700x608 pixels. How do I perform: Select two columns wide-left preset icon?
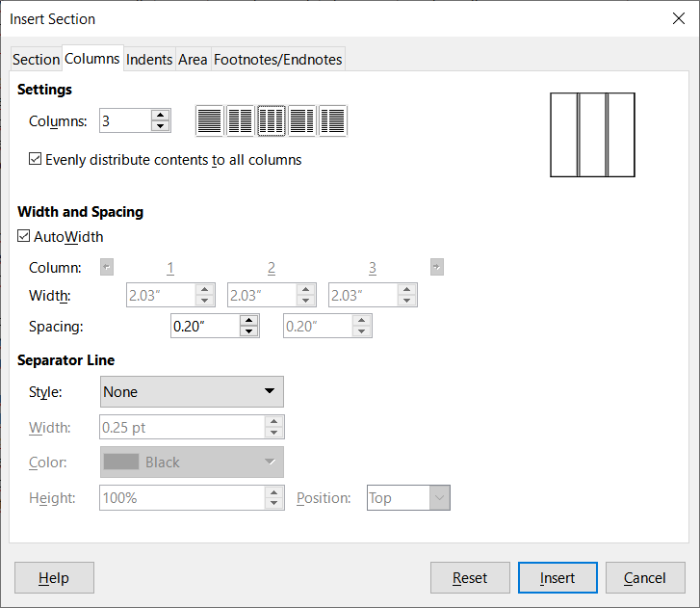pos(301,121)
